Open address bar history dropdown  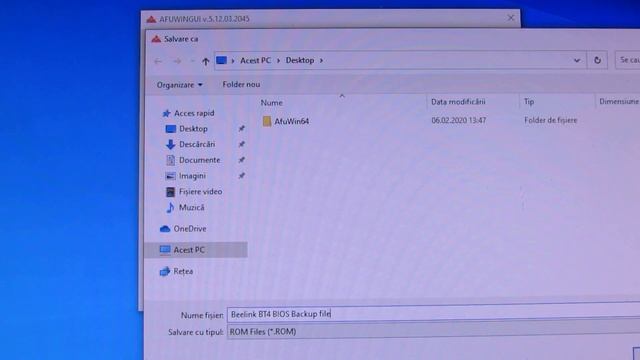[577, 60]
